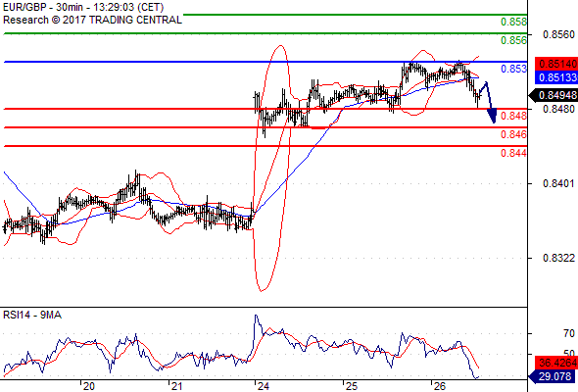Click the red 0.844 support label
Image resolution: width=578 pixels, height=392 pixels.
(513, 153)
